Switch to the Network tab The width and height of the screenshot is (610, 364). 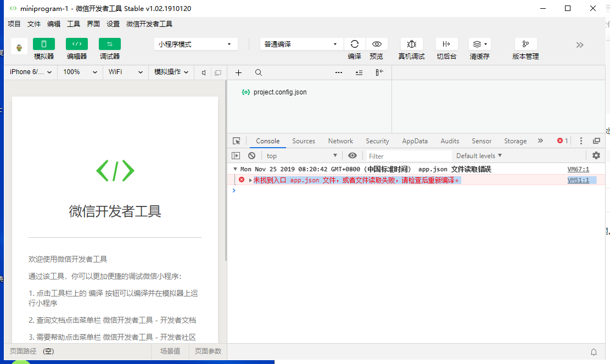[x=340, y=141]
